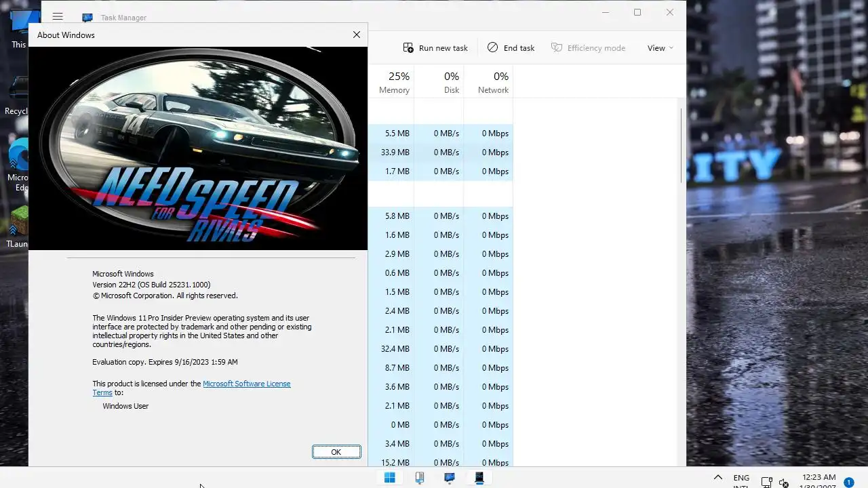The height and width of the screenshot is (488, 868).
Task: Click the Run new task button
Action: [435, 48]
